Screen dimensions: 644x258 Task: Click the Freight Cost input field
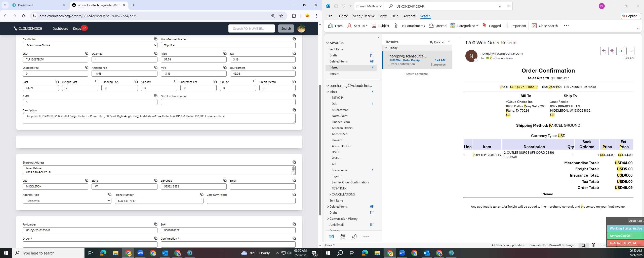click(x=80, y=88)
